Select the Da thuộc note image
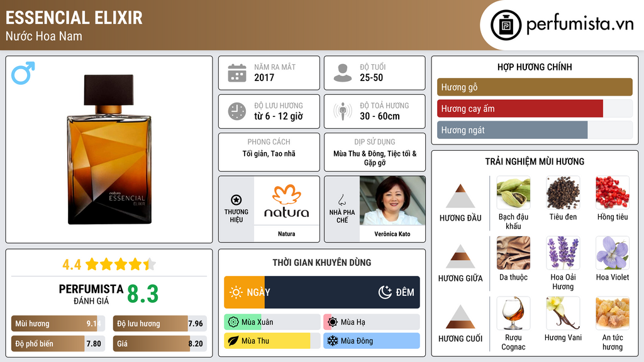This screenshot has width=644, height=362. [x=513, y=253]
